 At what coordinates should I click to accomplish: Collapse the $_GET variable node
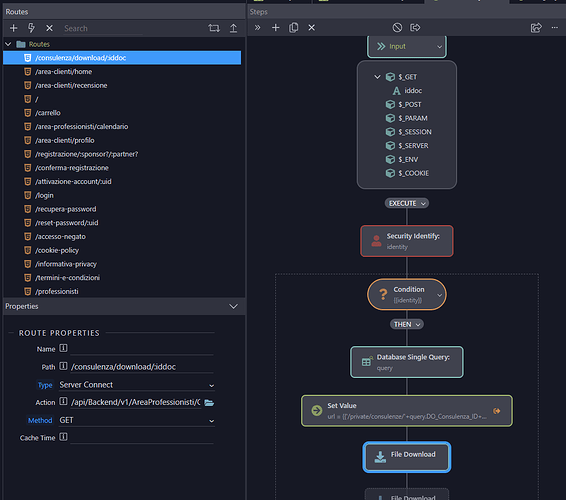[x=377, y=77]
